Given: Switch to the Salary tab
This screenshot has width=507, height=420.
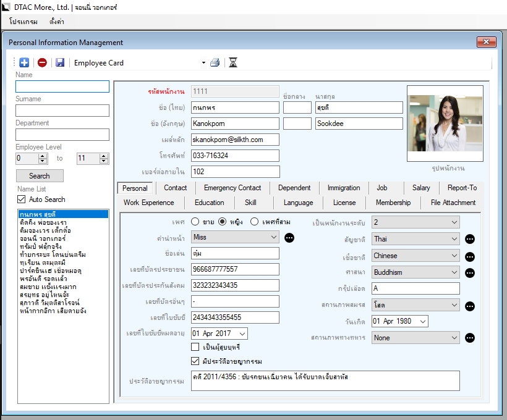Looking at the screenshot, I should 421,188.
